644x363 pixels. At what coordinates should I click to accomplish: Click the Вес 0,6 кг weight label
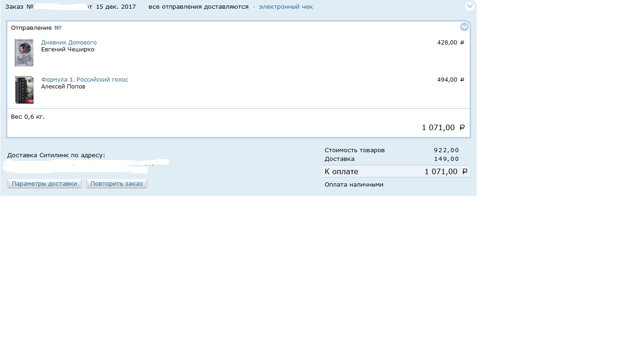point(28,117)
